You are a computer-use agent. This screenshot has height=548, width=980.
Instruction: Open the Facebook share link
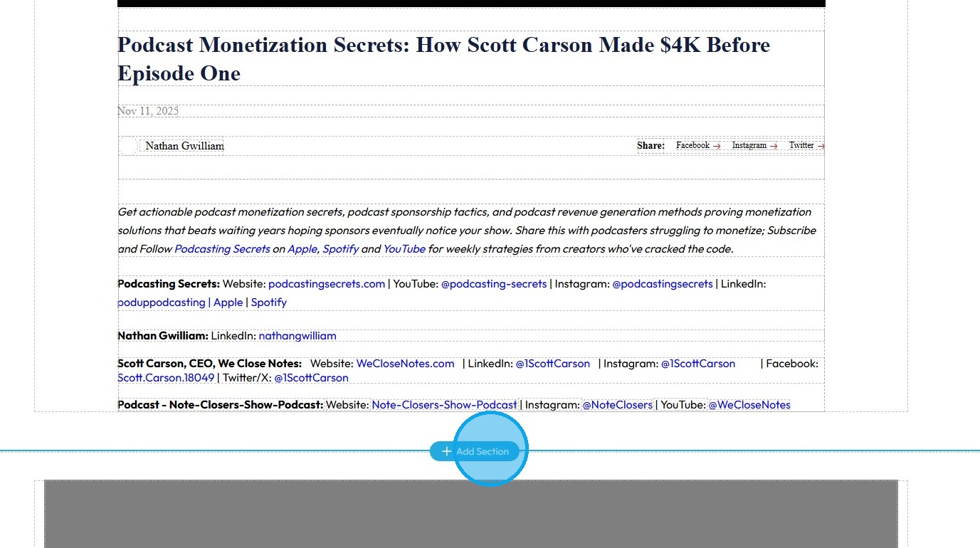tap(698, 145)
